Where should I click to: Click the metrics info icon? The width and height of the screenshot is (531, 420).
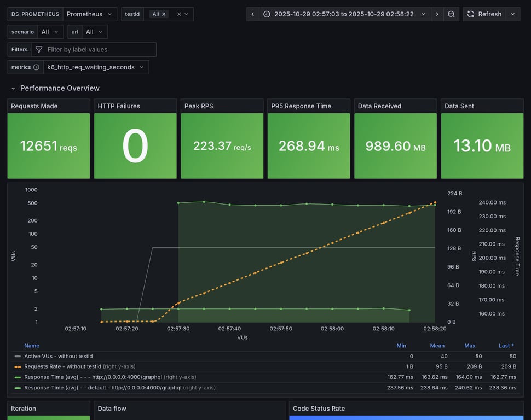click(x=36, y=67)
